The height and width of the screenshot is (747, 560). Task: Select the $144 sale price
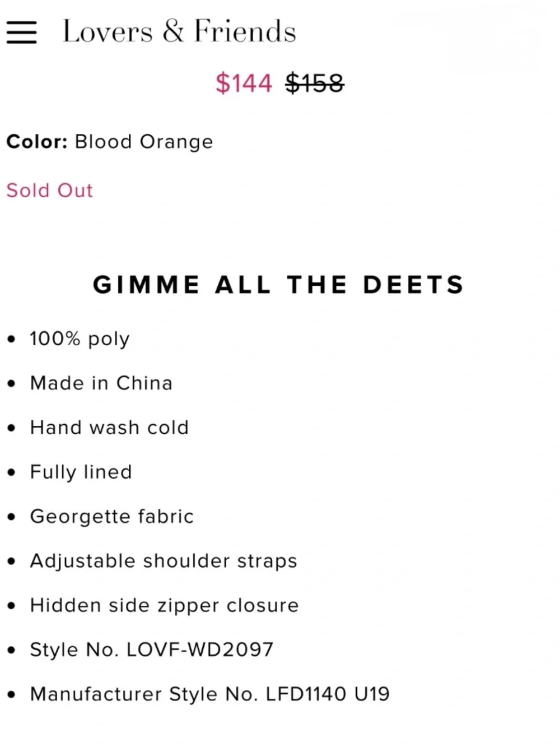point(244,83)
